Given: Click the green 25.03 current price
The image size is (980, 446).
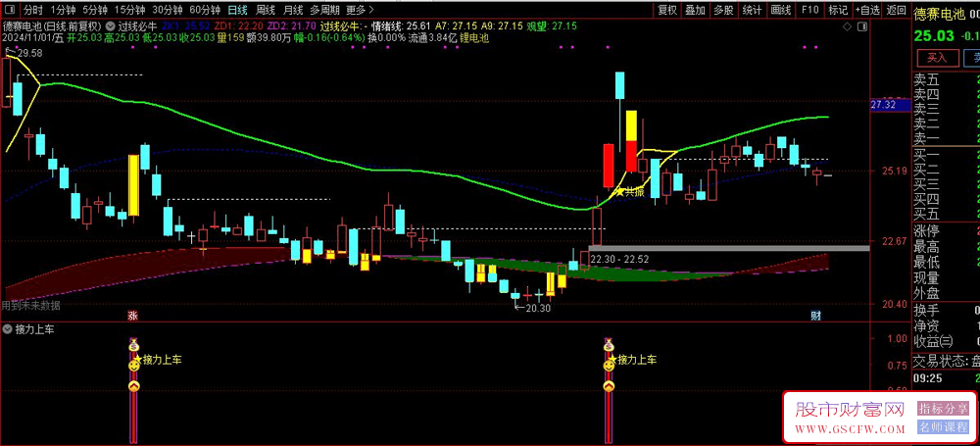Looking at the screenshot, I should pos(934,35).
